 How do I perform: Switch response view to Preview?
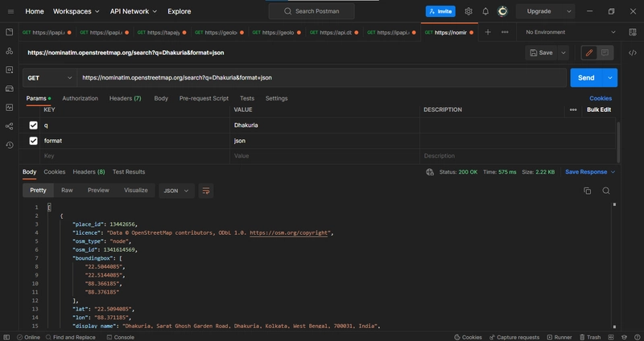click(98, 191)
